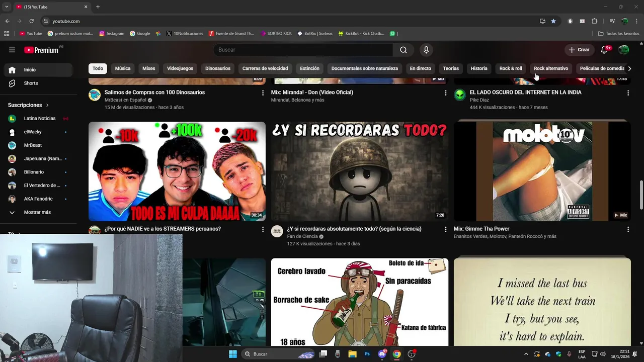Open the SORTEO KICK bookmark
This screenshot has height=362, width=644.
point(276,34)
